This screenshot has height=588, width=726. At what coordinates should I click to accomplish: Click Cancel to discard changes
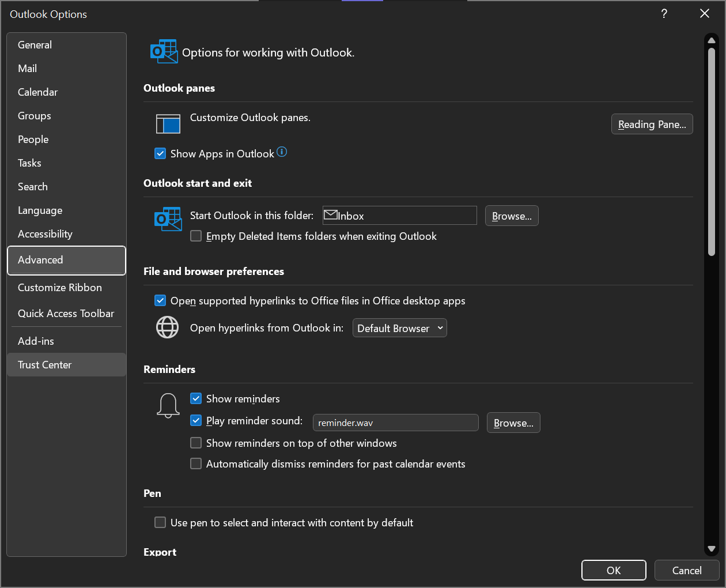point(687,570)
